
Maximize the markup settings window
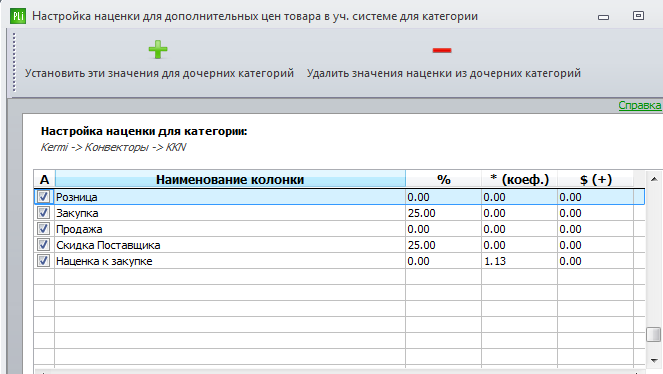[x=638, y=16]
